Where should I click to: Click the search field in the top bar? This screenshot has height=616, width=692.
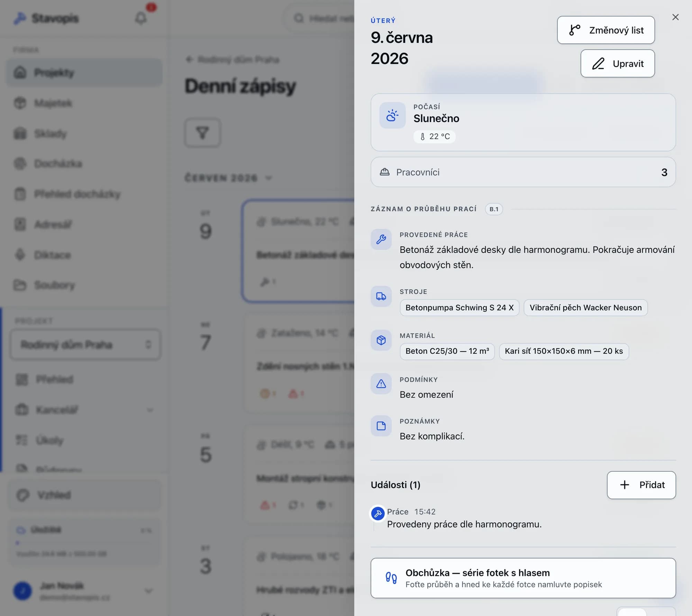pos(319,18)
